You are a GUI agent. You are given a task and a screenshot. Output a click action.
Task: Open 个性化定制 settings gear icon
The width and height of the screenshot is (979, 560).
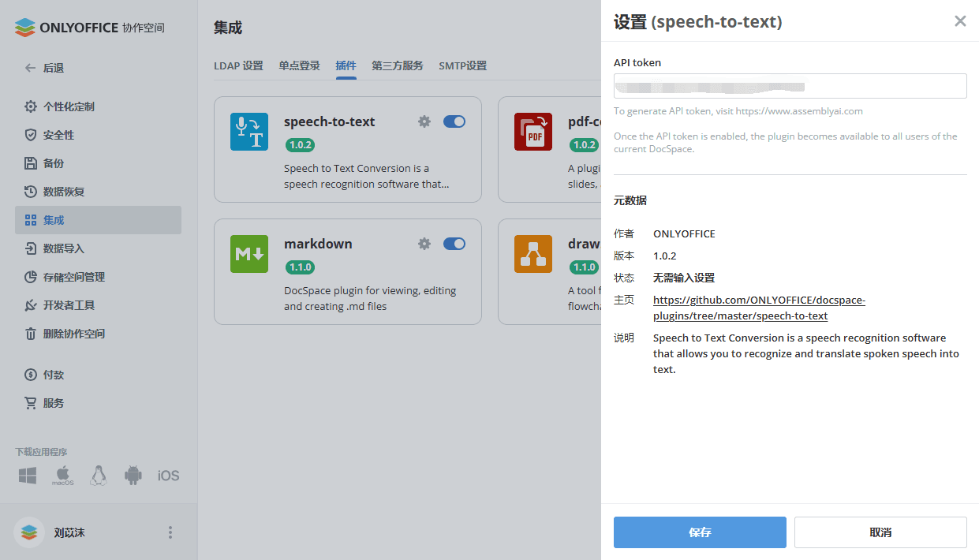pyautogui.click(x=30, y=106)
